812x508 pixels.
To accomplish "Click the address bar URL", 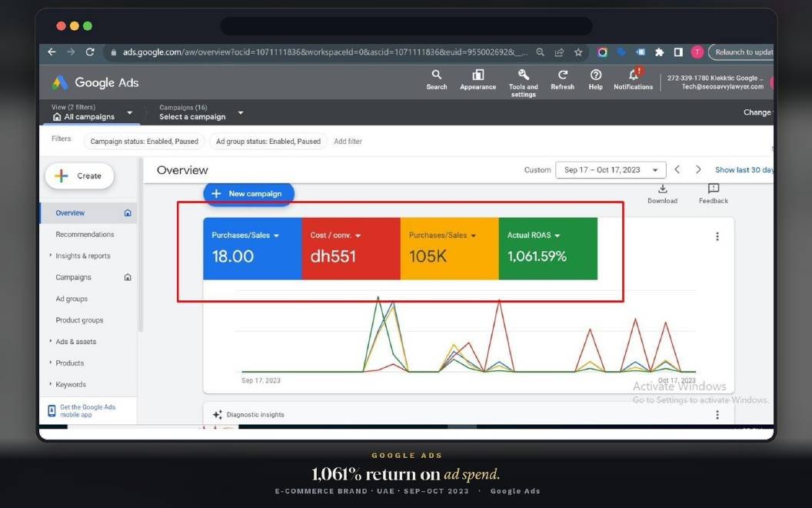I will coord(325,52).
